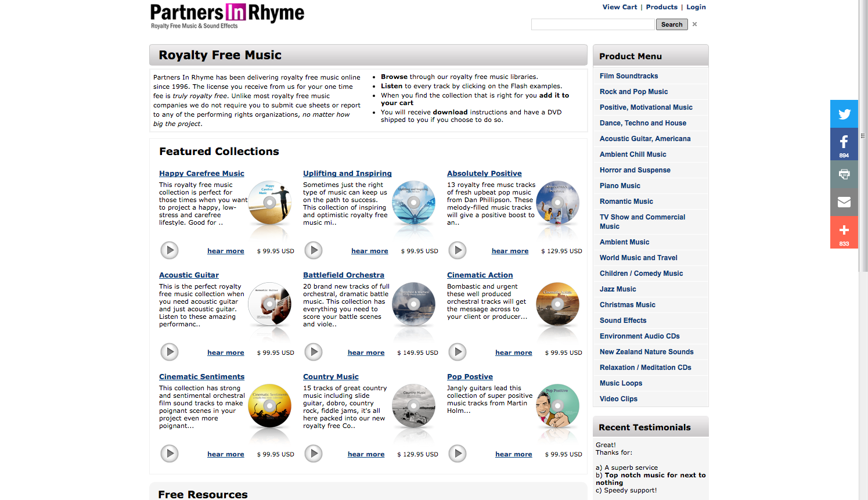
Task: Share page via Facebook icon
Action: point(844,144)
